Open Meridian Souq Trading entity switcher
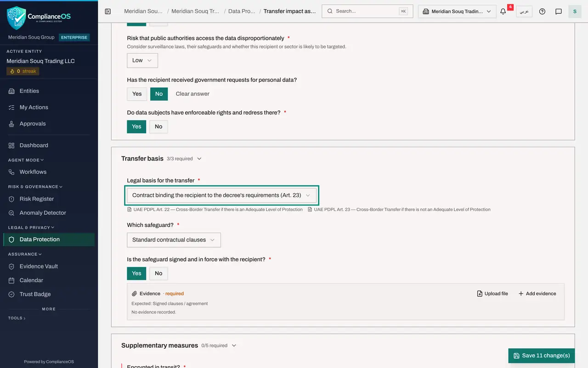 (x=457, y=11)
